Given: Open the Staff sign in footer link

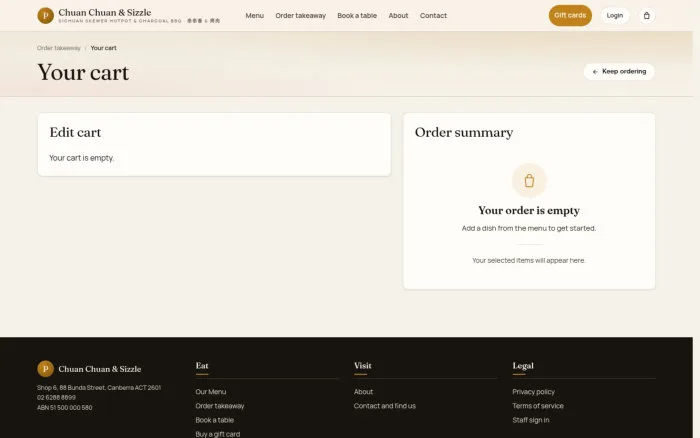Looking at the screenshot, I should point(531,420).
